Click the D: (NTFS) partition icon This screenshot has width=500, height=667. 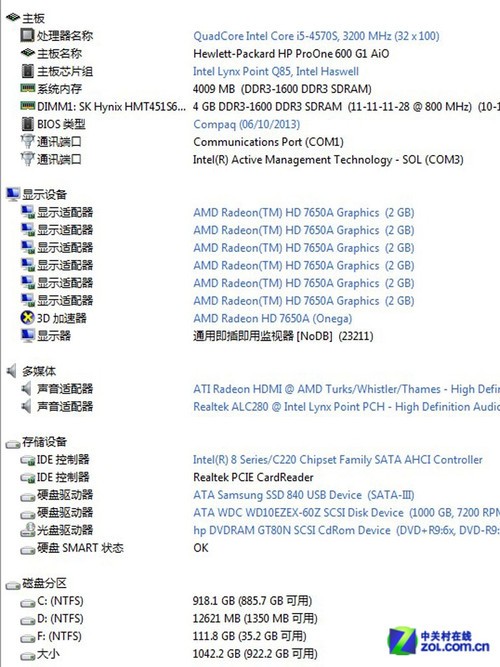coord(28,621)
